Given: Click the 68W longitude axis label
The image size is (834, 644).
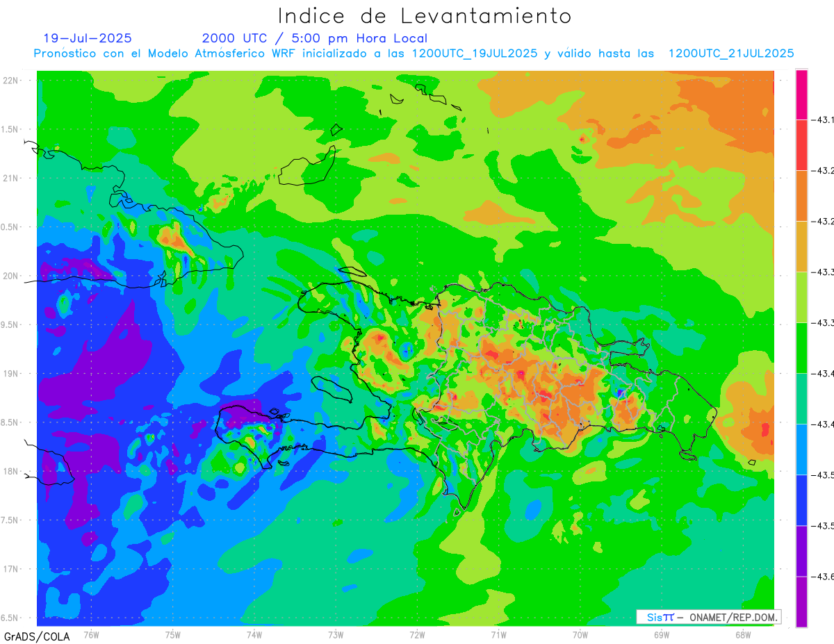Looking at the screenshot, I should 742,634.
